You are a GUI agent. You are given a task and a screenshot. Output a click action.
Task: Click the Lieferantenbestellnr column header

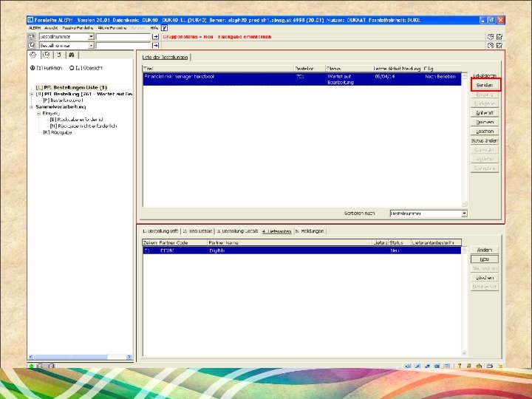436,242
